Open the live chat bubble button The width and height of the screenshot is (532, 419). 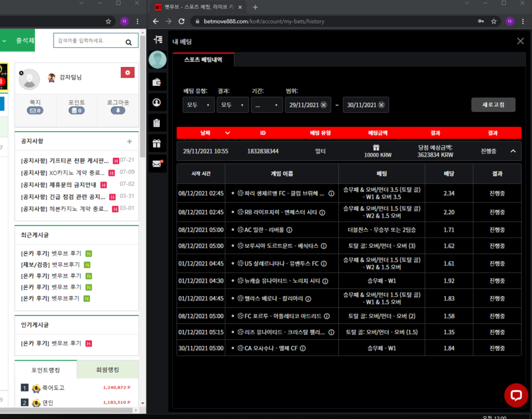coord(516,395)
